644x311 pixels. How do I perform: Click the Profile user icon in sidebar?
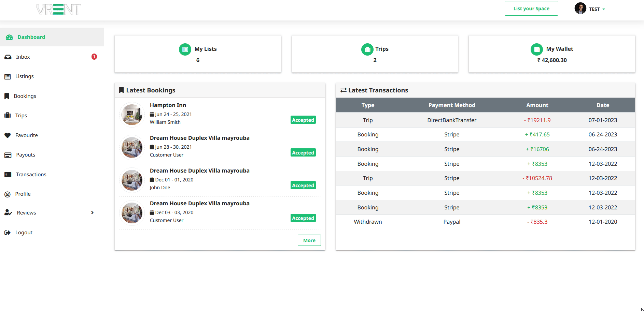coord(8,194)
